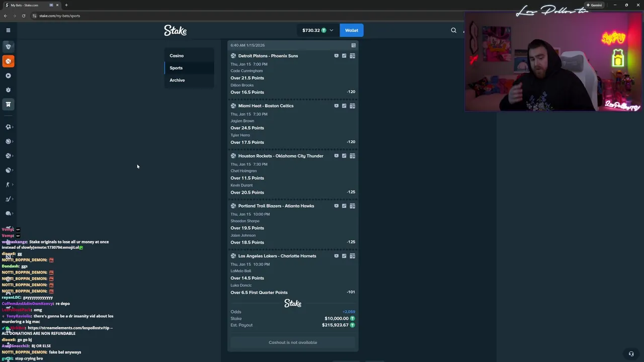Screen dimensions: 644x362
Task: Select the My Bets - Stake.com browser tab
Action: tap(31, 5)
